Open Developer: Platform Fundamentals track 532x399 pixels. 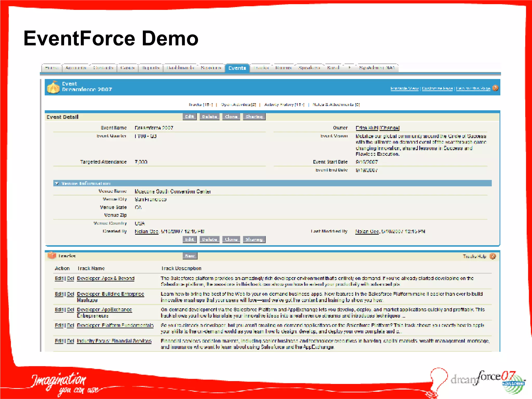(115, 325)
